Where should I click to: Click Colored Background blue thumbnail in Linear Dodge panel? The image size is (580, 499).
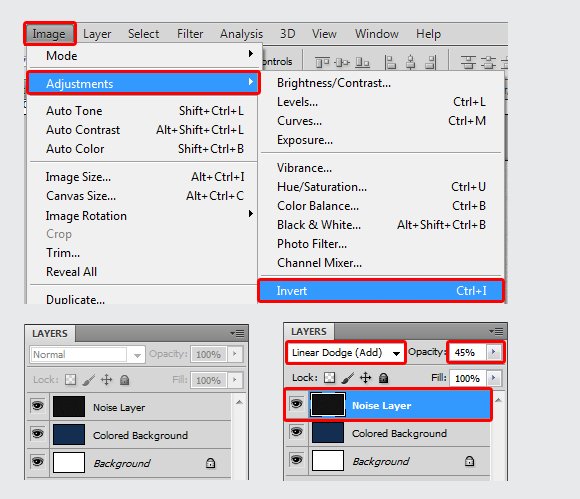click(x=328, y=432)
